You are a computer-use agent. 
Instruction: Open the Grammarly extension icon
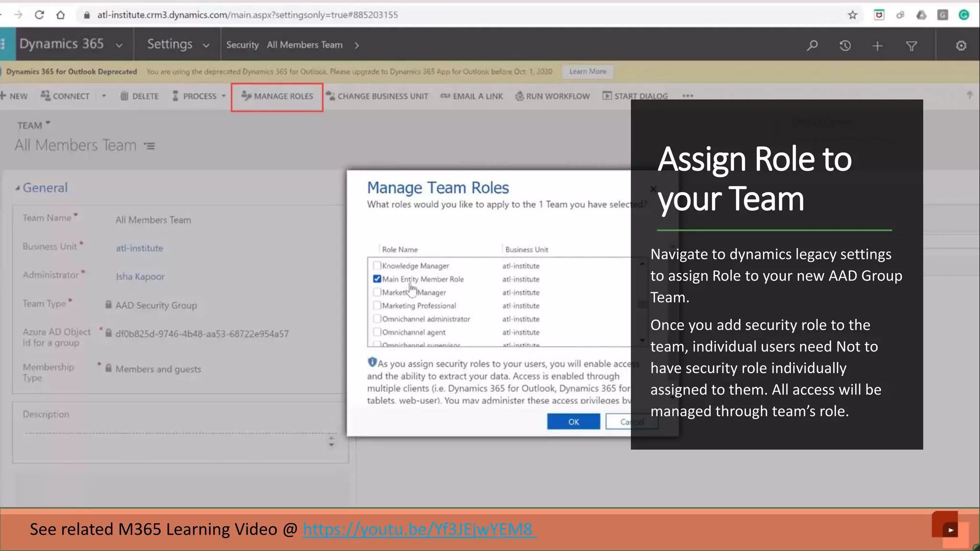964,15
